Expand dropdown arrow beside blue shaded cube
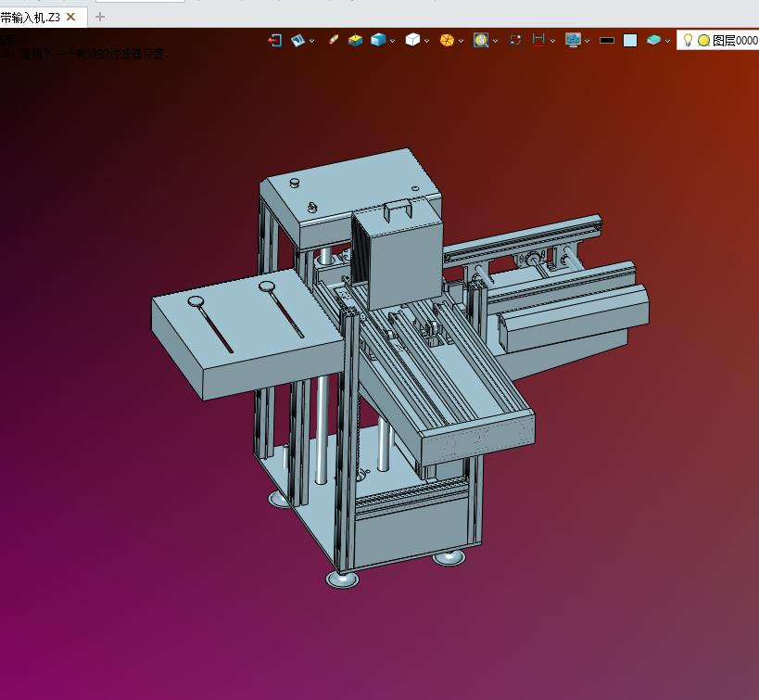The height and width of the screenshot is (700, 759). pyautogui.click(x=392, y=41)
